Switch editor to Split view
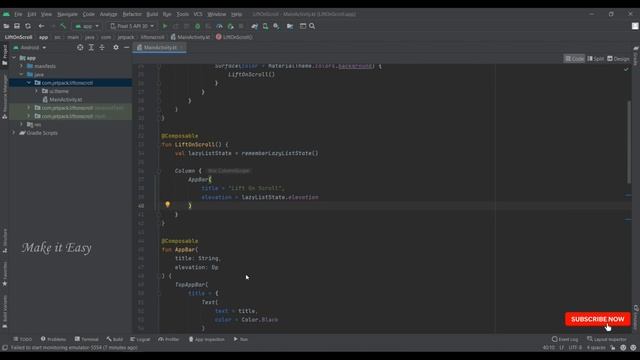Image resolution: width=640 pixels, height=360 pixels. 596,59
